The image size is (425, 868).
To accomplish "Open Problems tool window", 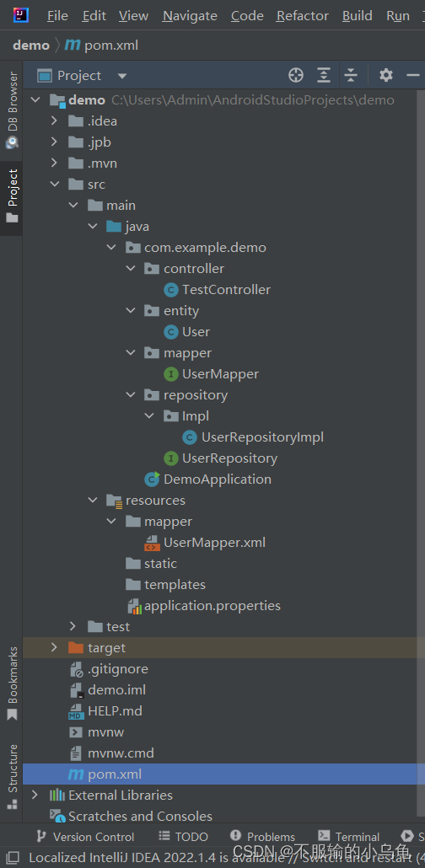I will click(x=262, y=837).
